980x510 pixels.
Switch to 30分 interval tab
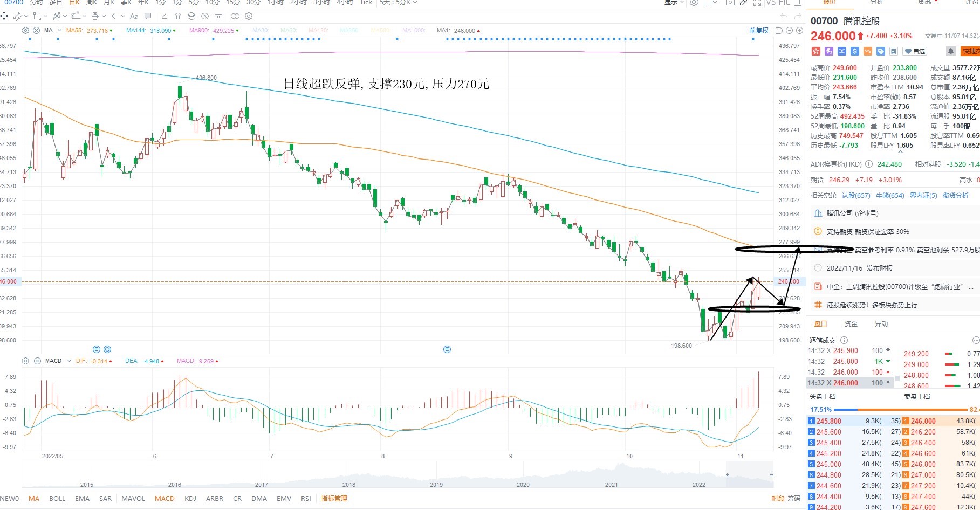click(253, 2)
